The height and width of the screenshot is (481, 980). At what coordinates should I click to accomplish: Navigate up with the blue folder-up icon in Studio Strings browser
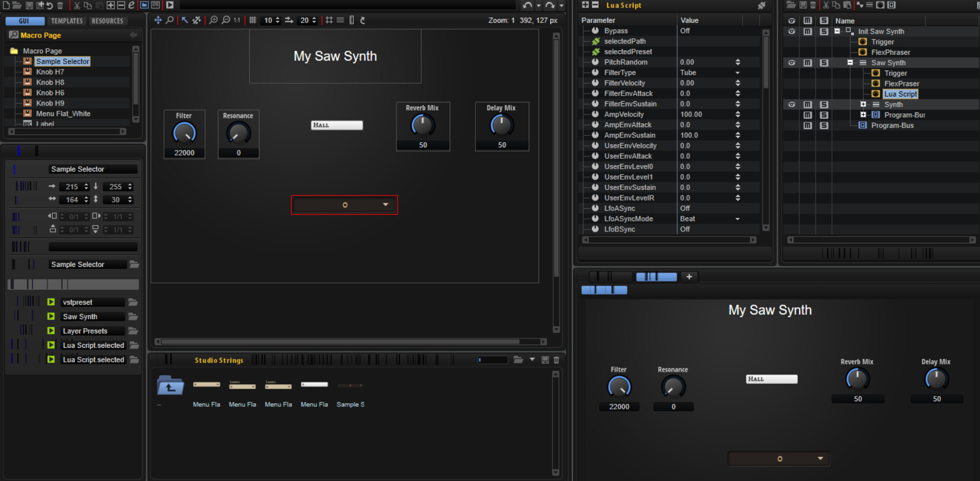pos(170,385)
